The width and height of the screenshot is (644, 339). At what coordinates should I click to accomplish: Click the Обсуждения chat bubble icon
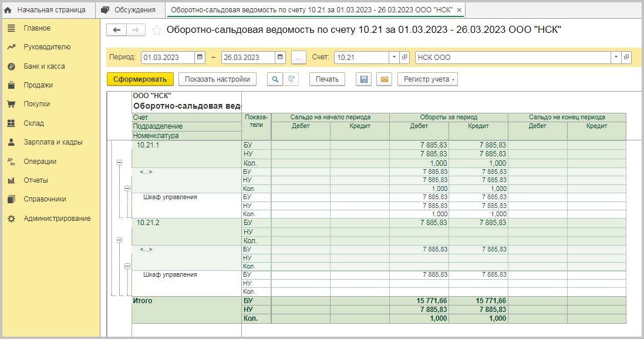pyautogui.click(x=105, y=10)
